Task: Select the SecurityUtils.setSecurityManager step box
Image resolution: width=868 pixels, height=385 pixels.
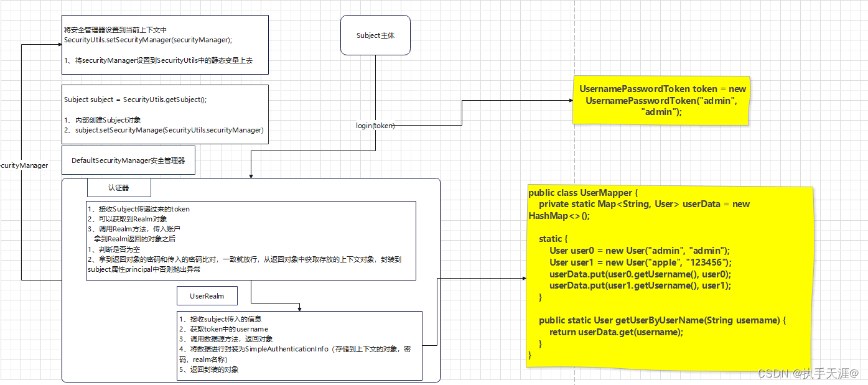Action: click(x=164, y=44)
